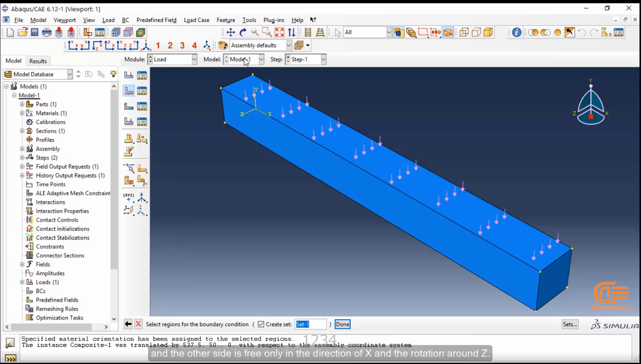This screenshot has width=641, height=364.
Task: Select the Rotate View tool
Action: pyautogui.click(x=243, y=32)
